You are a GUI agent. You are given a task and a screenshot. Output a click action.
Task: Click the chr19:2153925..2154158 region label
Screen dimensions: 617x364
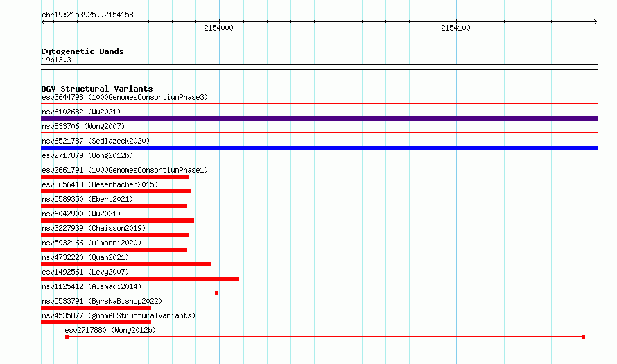click(87, 15)
